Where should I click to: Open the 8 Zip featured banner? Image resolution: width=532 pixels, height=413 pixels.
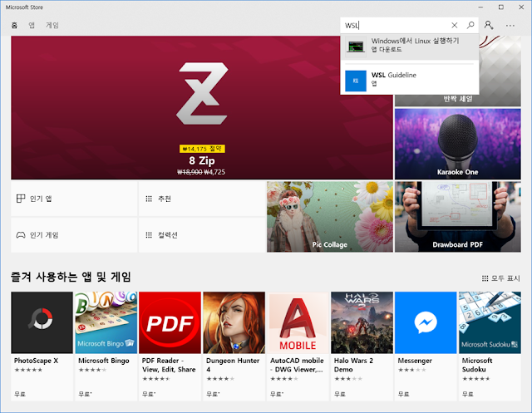tap(202, 107)
